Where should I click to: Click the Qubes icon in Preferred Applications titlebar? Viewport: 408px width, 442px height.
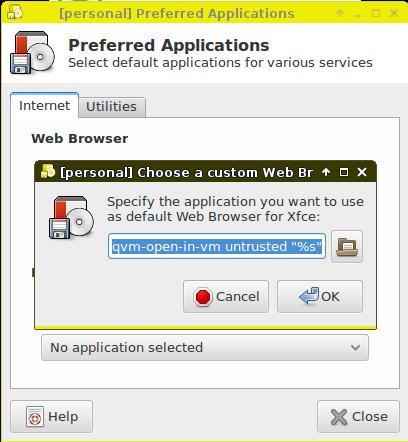click(15, 12)
